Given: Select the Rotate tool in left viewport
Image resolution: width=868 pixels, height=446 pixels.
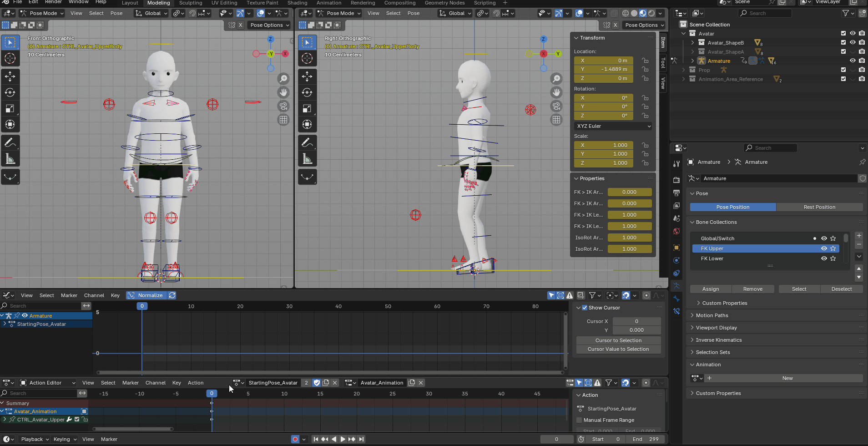Looking at the screenshot, I should tap(10, 92).
